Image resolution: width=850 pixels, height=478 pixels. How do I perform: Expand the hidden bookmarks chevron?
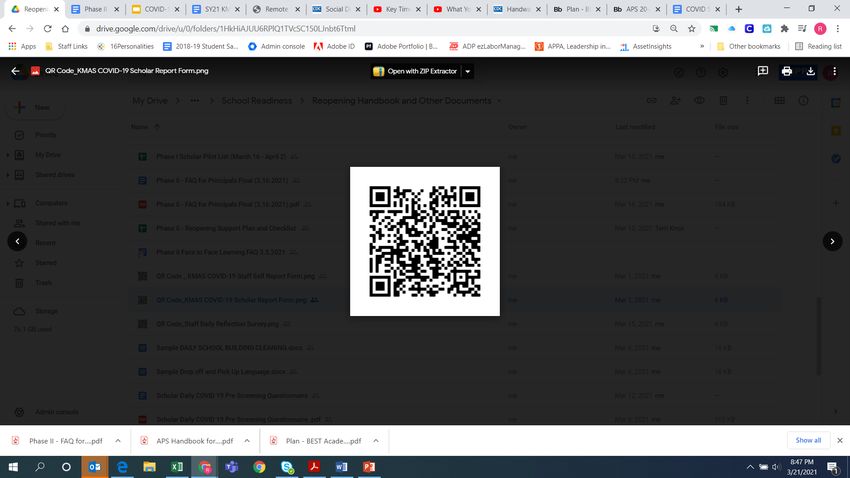(x=702, y=47)
